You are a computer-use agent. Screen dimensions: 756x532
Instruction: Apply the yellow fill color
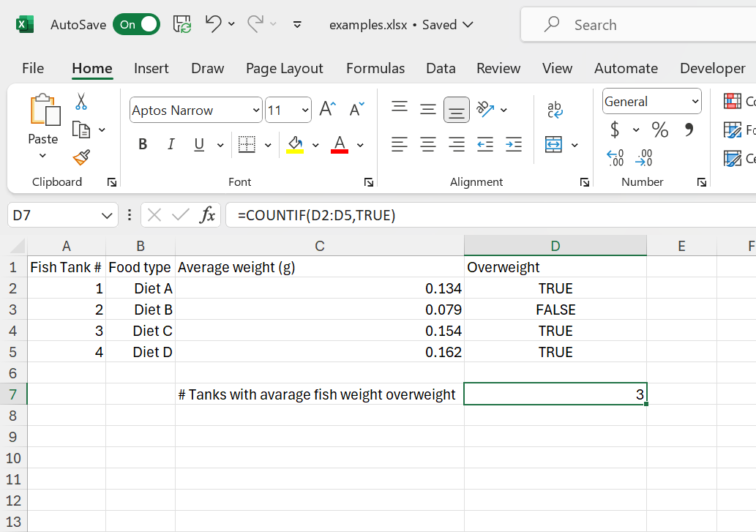[x=295, y=144]
